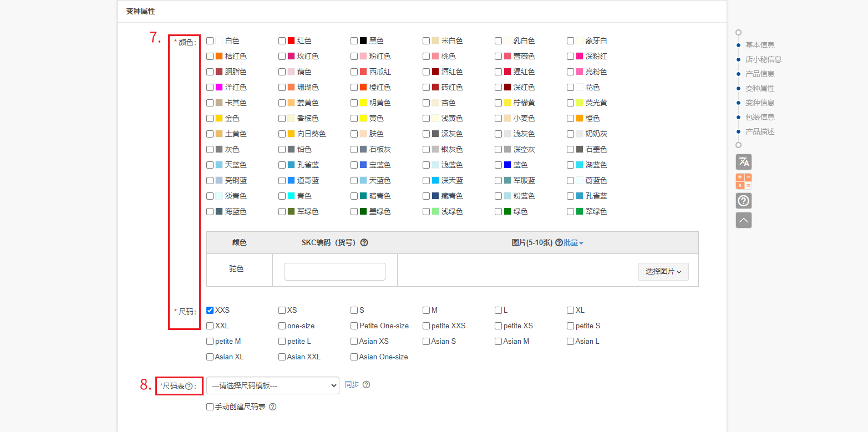Check the 白色 color checkbox
The height and width of the screenshot is (432, 868).
tap(210, 40)
